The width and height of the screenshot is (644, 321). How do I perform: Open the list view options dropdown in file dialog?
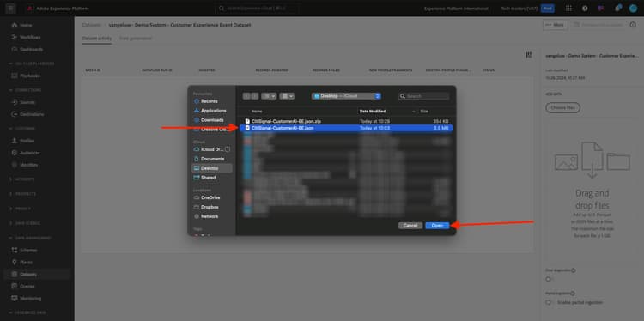point(269,96)
